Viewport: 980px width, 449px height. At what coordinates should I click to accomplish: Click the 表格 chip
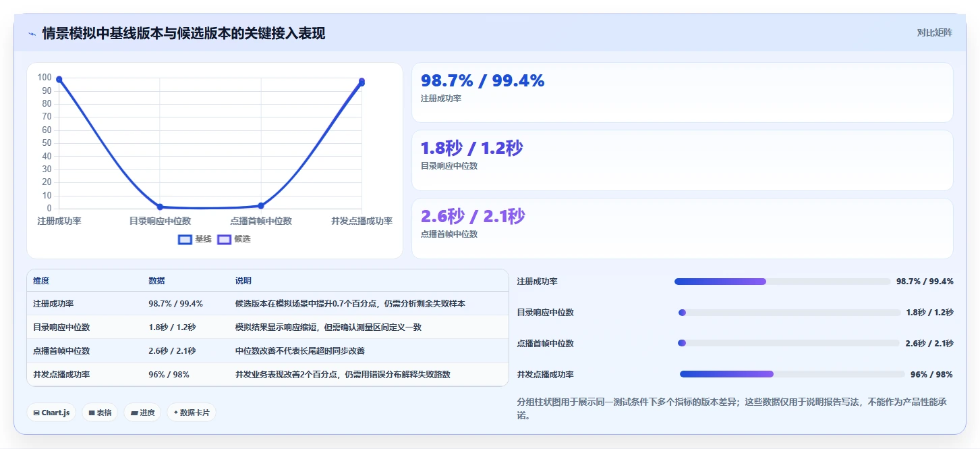pos(100,413)
